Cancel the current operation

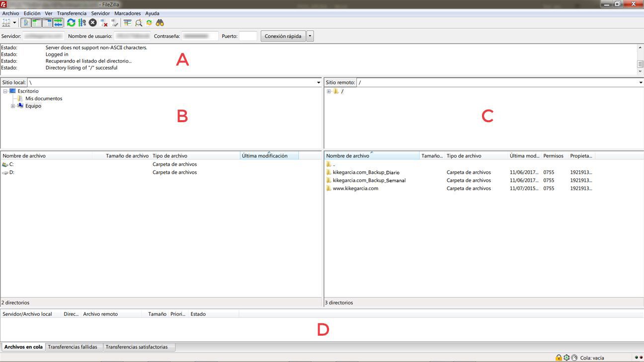coord(92,22)
